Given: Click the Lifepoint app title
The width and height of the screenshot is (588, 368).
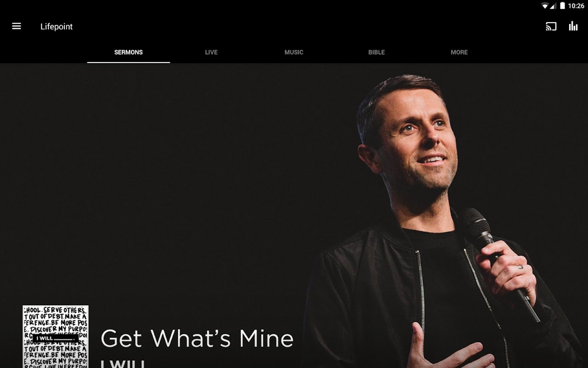Looking at the screenshot, I should [x=57, y=27].
